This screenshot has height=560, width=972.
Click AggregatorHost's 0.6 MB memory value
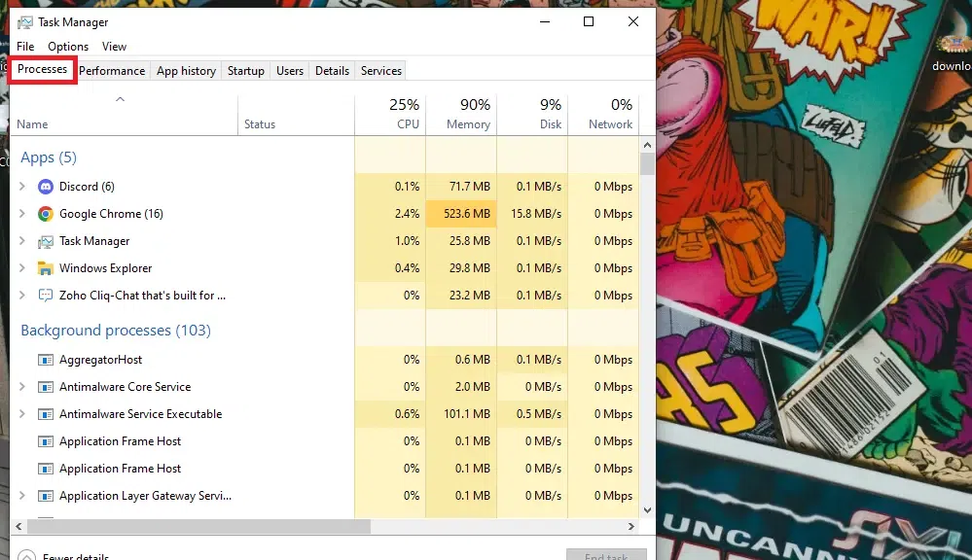click(x=472, y=360)
